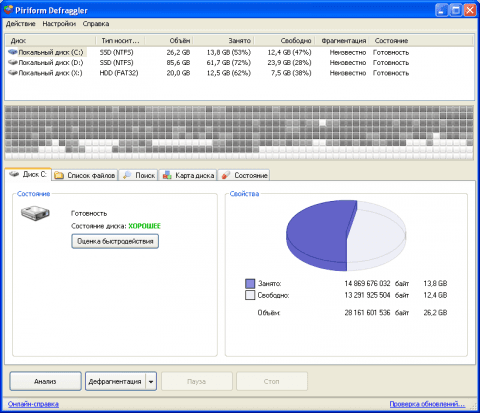Viewport: 480px width, 413px height.
Task: Click the 85,6 GB volume cell
Action: 178,63
